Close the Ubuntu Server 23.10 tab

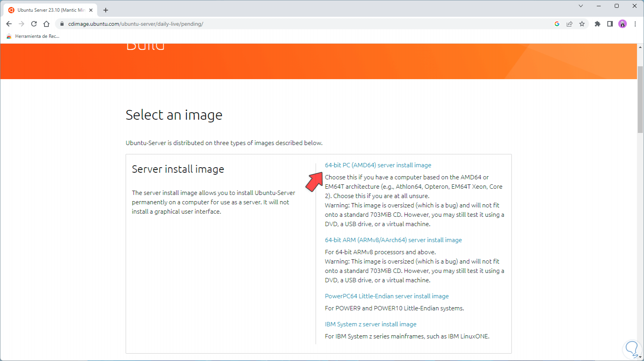pos(91,10)
